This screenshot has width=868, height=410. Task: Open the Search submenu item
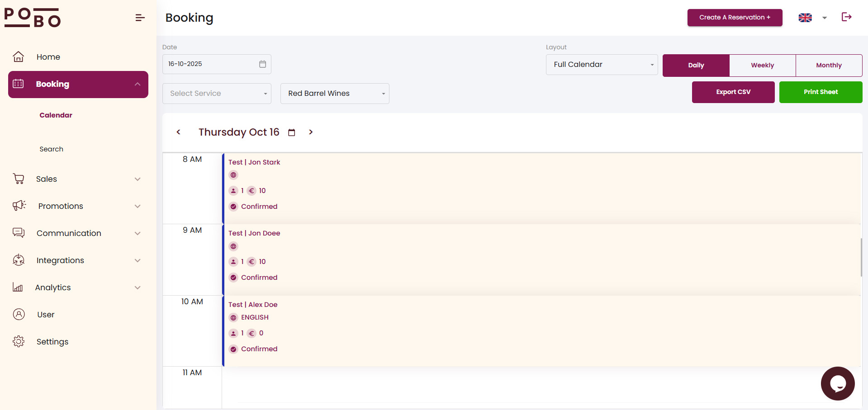pos(52,149)
